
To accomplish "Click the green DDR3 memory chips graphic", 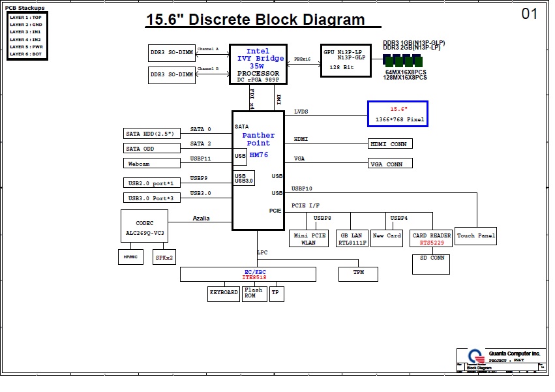I will (403, 61).
